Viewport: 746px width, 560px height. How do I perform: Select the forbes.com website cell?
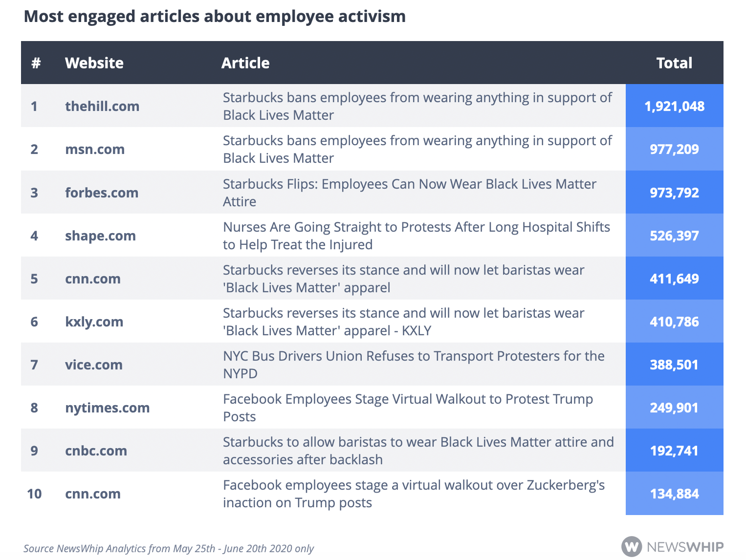pos(102,193)
